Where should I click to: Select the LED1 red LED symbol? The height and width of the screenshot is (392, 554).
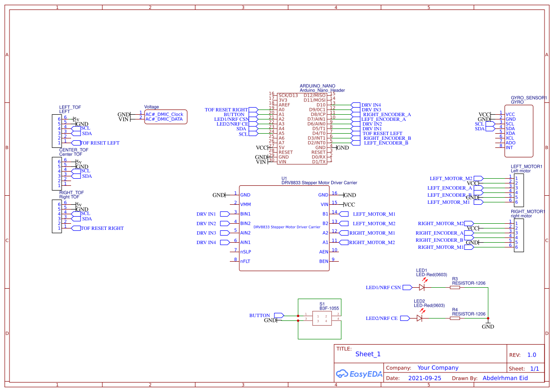point(421,287)
